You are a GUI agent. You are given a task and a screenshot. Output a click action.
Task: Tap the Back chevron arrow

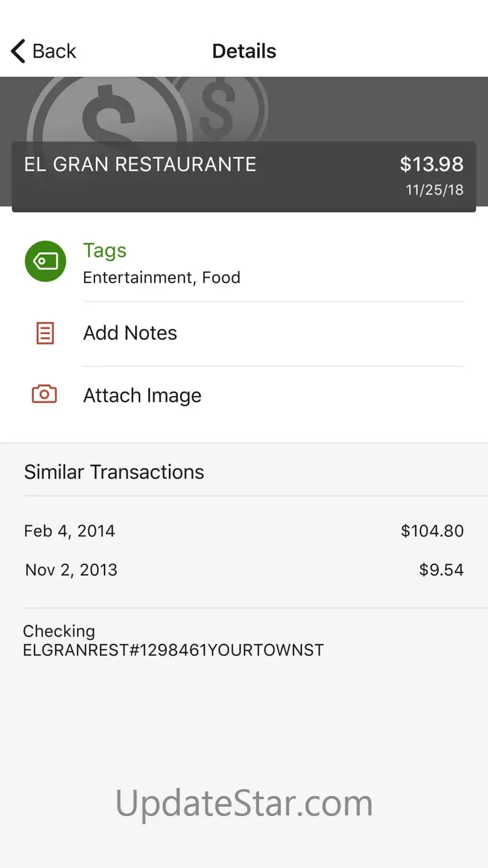coord(18,51)
